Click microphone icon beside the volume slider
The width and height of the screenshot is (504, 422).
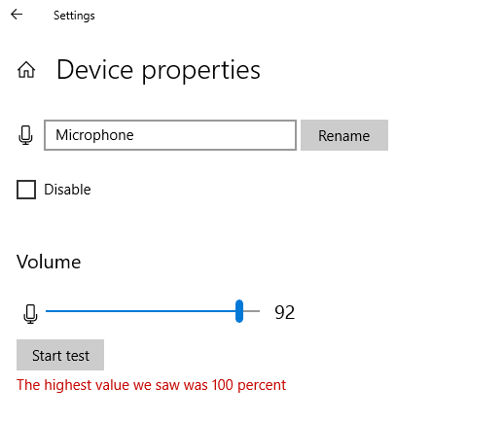pos(30,314)
